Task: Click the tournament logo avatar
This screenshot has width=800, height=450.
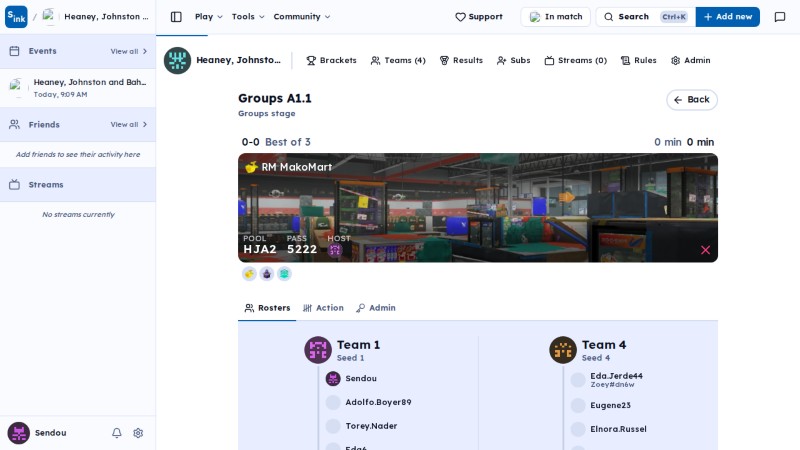Action: pyautogui.click(x=177, y=60)
